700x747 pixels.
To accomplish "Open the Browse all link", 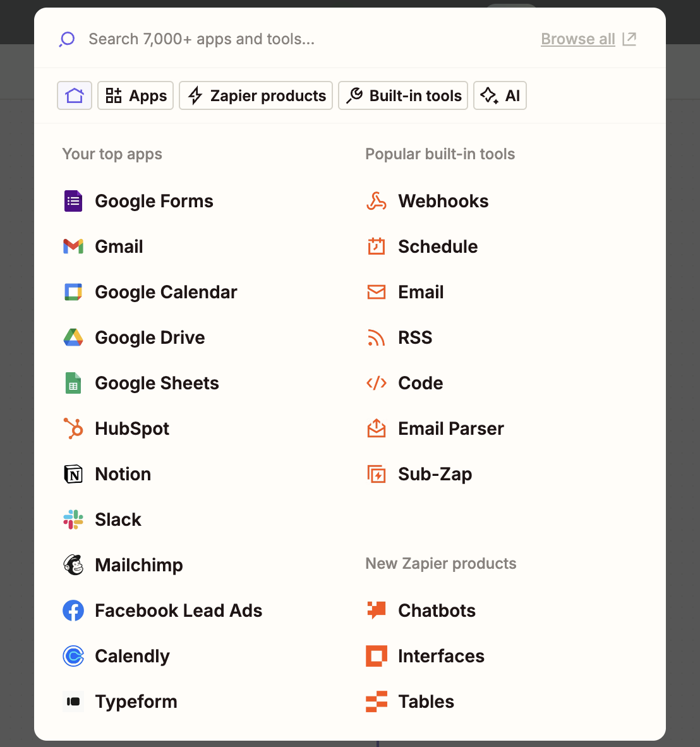I will 578,39.
